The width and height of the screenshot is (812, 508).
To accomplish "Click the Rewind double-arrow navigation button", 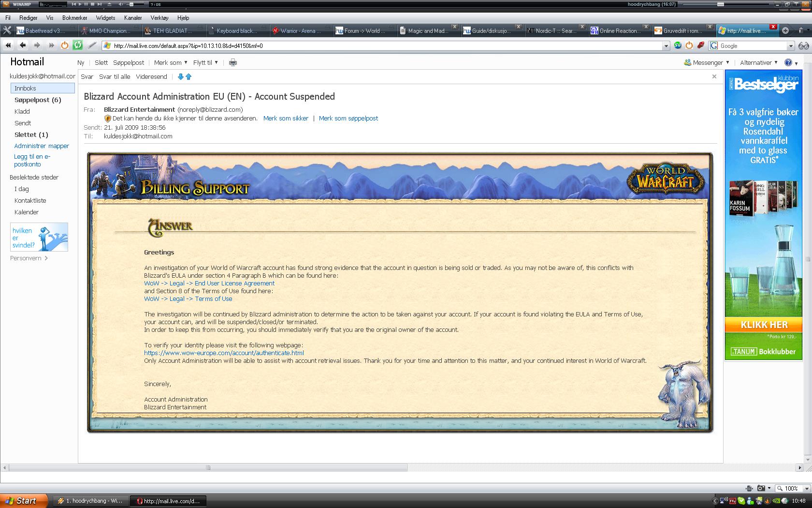I will 8,45.
